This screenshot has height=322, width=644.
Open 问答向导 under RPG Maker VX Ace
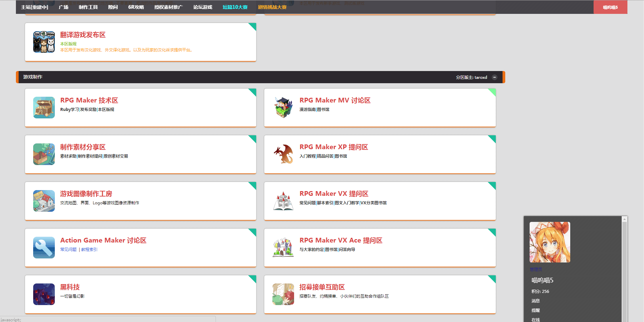pos(347,250)
